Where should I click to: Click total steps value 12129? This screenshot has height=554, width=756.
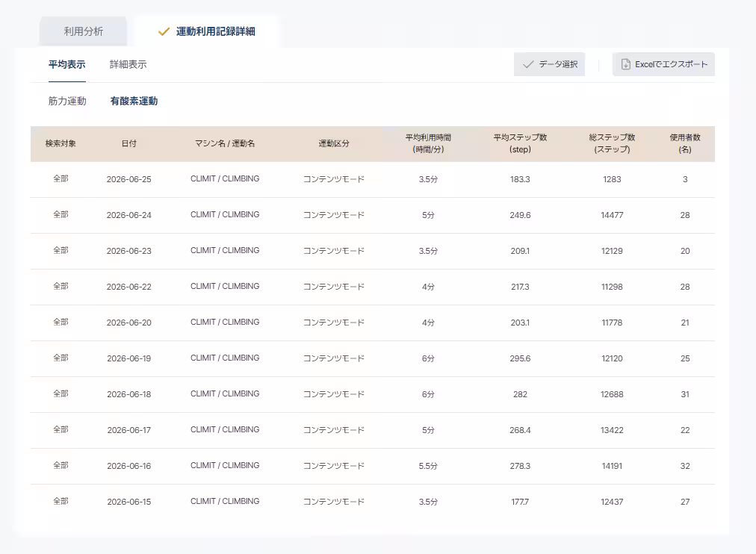(612, 251)
